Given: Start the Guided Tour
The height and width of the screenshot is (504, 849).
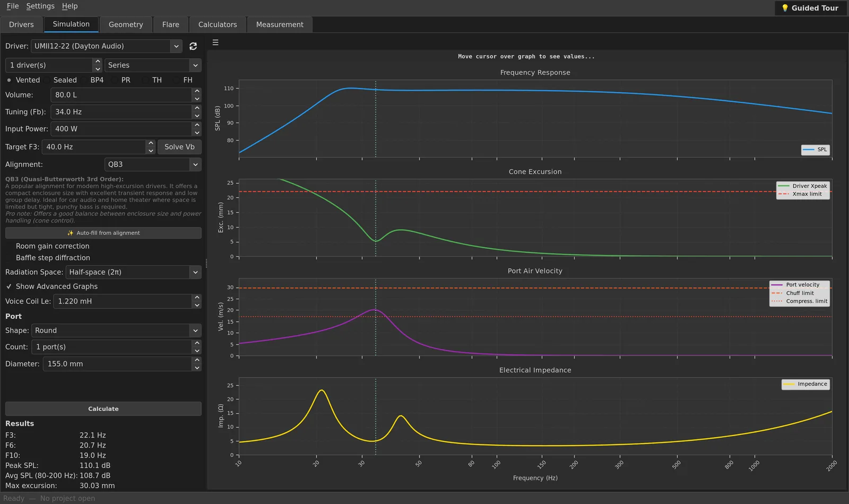Looking at the screenshot, I should click(810, 8).
